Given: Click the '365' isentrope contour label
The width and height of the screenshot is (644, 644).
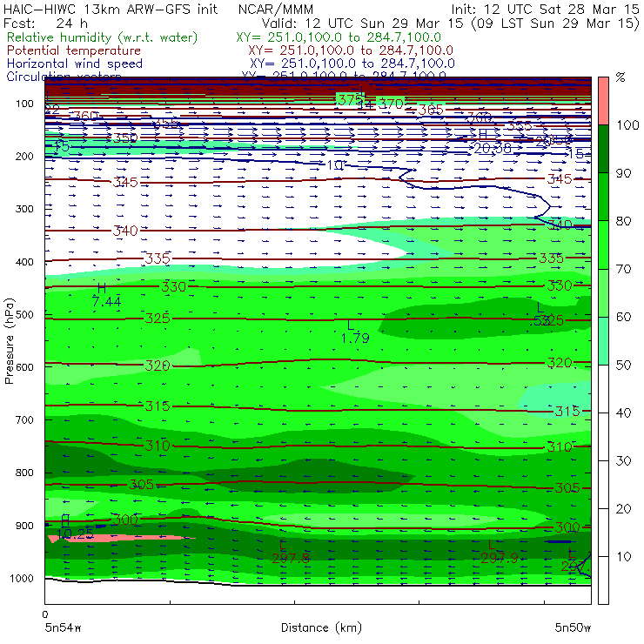Looking at the screenshot, I should 431,110.
